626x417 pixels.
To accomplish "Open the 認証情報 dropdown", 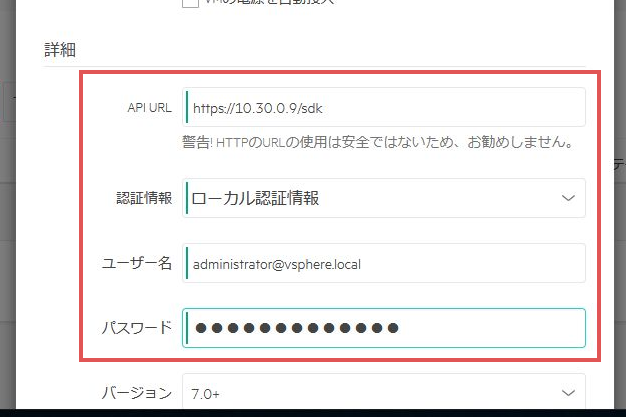I will pos(384,198).
